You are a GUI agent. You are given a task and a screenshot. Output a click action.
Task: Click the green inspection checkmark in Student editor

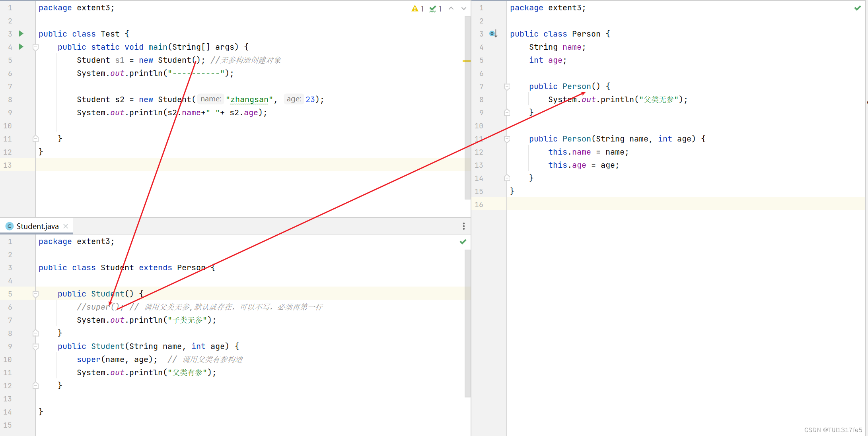click(463, 242)
